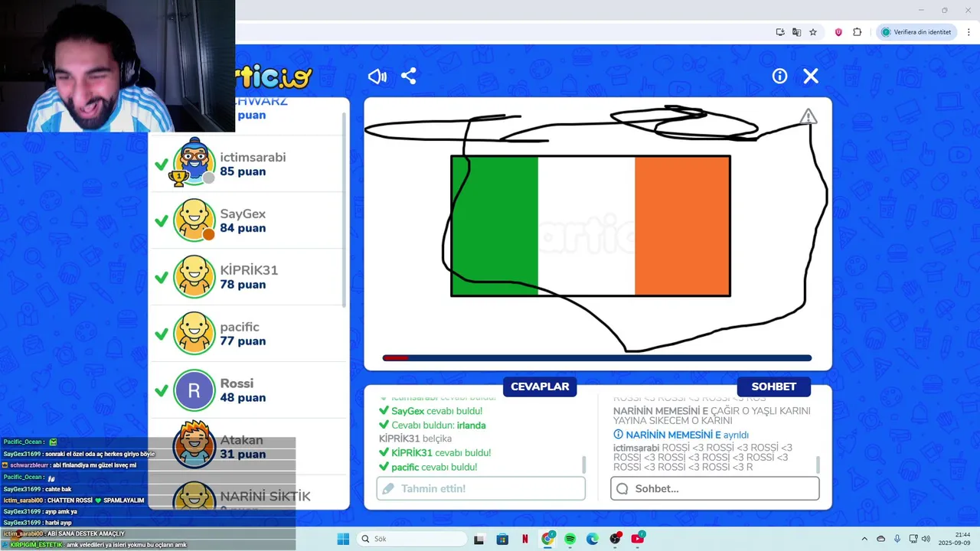This screenshot has height=551, width=980.
Task: Click the Tahmin ettin guess field
Action: (x=481, y=488)
